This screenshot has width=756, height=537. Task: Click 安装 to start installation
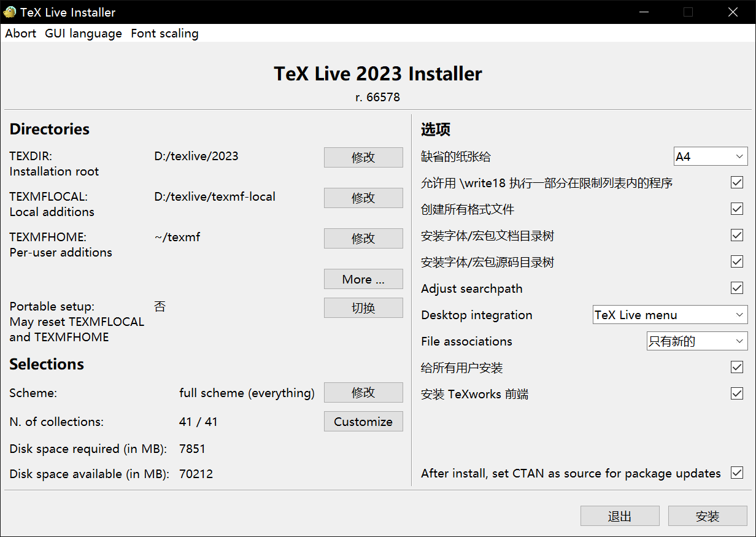(708, 516)
